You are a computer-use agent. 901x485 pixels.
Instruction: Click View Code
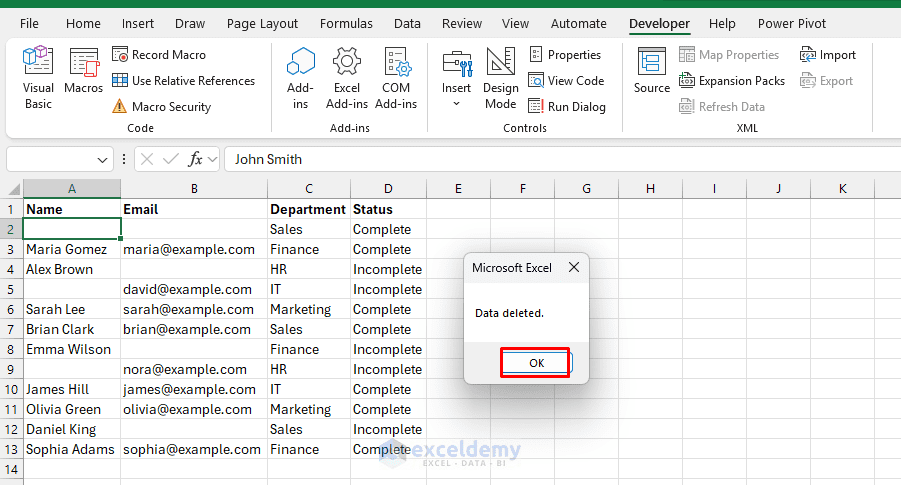coord(566,80)
